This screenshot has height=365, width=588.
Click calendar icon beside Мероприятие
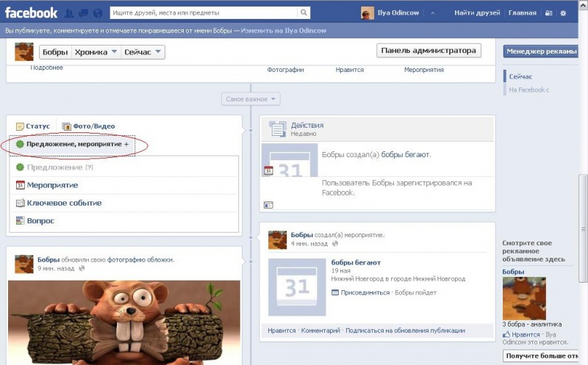point(21,185)
